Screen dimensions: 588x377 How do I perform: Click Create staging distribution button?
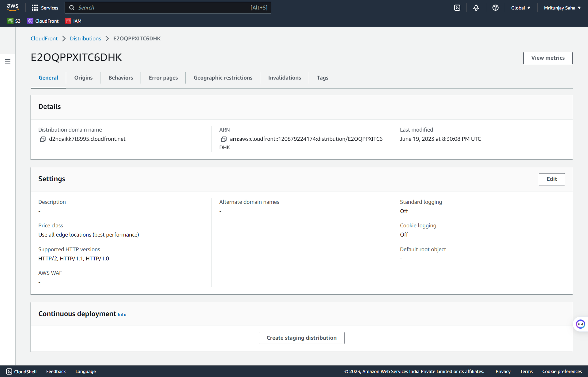click(x=301, y=338)
